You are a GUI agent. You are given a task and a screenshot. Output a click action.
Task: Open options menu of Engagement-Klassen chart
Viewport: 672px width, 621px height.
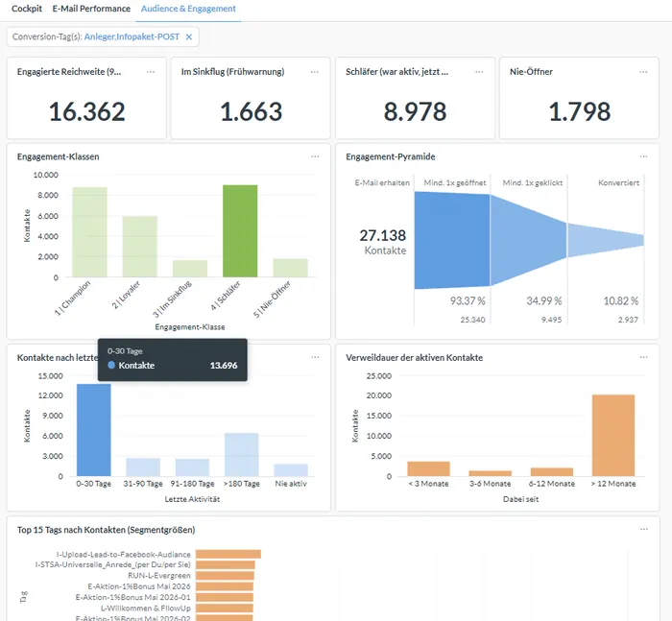pyautogui.click(x=315, y=156)
